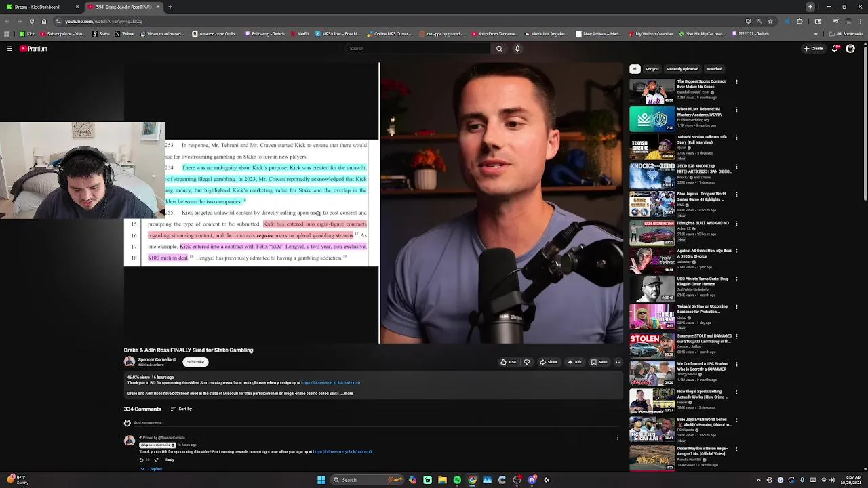Open the taskbar weather widget
Image resolution: width=868 pixels, height=488 pixels.
(16, 480)
